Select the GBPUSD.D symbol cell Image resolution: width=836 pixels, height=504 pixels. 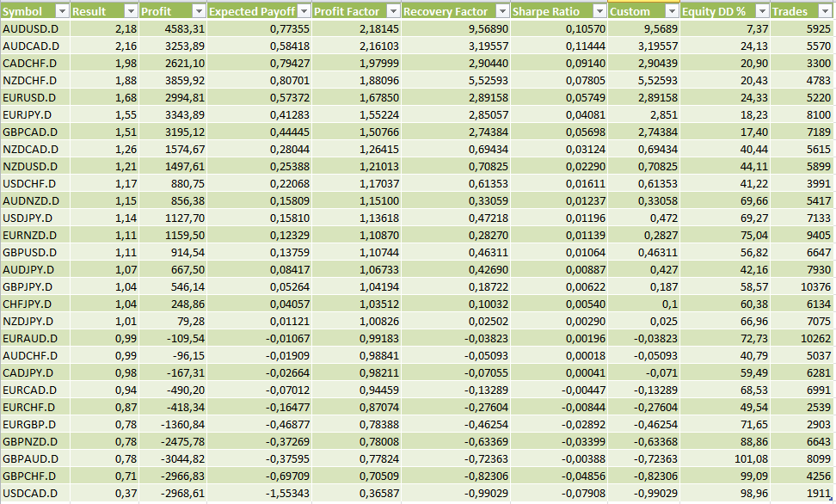click(35, 252)
